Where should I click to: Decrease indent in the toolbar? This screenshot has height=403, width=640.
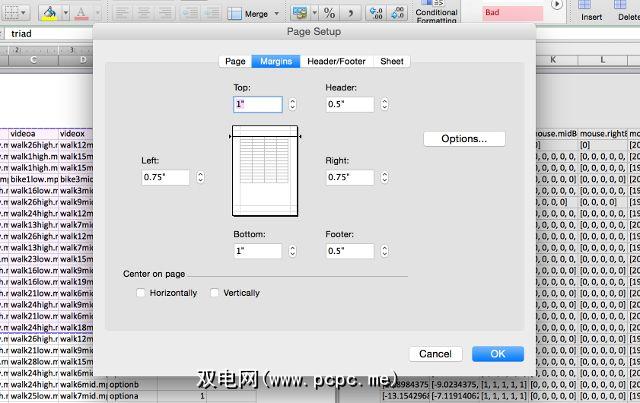[x=190, y=13]
